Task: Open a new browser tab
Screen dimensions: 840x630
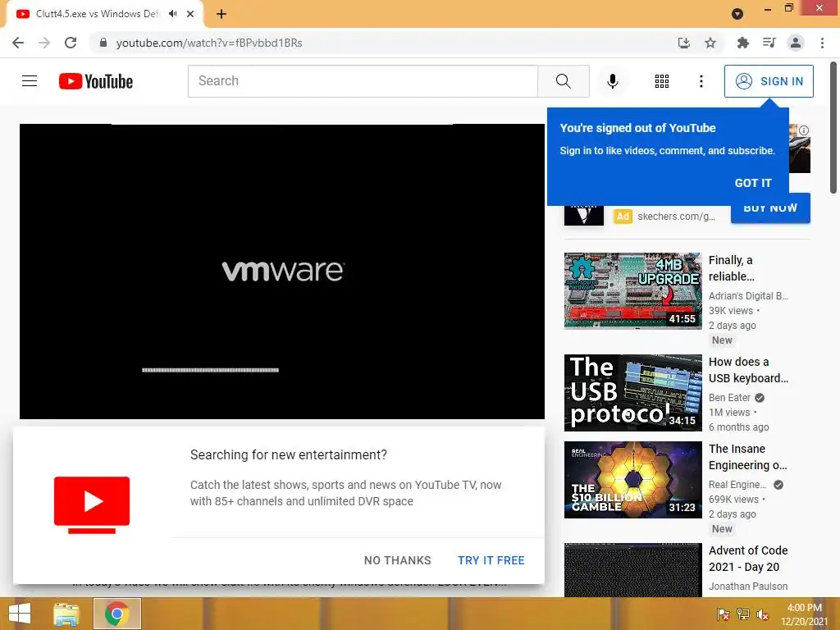Action: (221, 14)
